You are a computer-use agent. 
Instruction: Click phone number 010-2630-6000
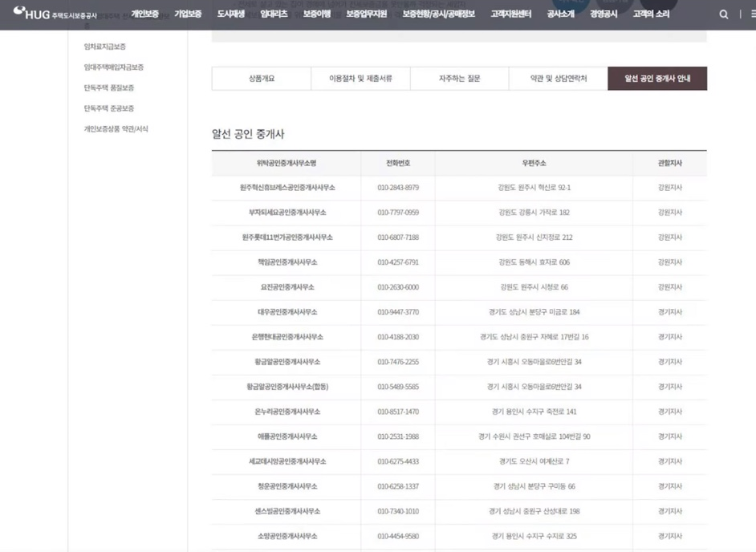tap(398, 287)
